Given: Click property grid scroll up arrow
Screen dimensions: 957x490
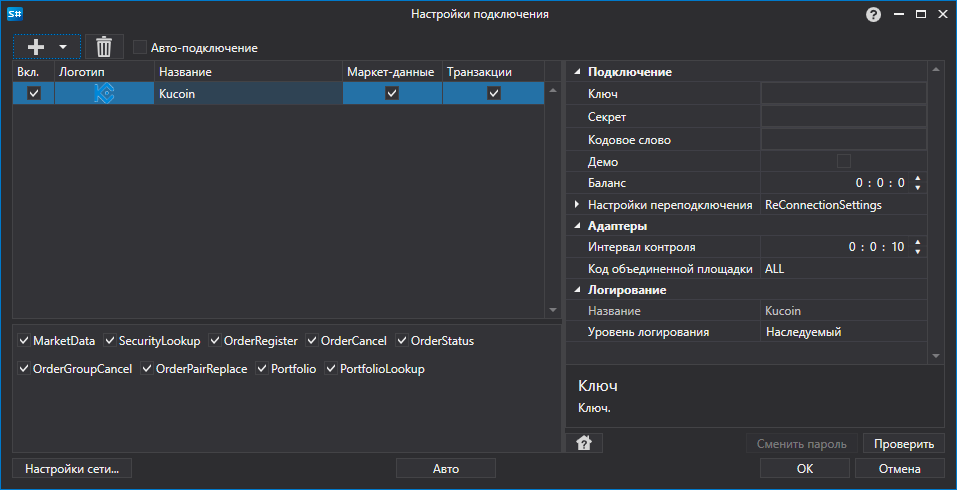Looking at the screenshot, I should pos(936,70).
